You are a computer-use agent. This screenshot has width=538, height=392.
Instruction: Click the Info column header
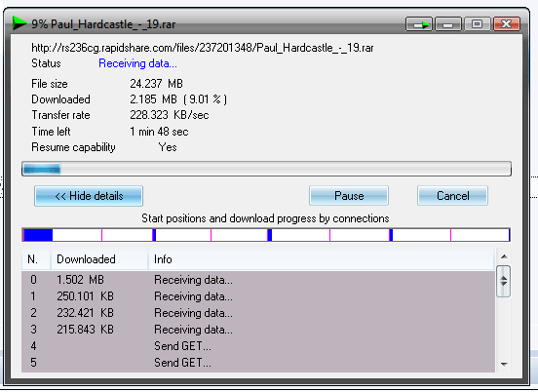click(322, 259)
